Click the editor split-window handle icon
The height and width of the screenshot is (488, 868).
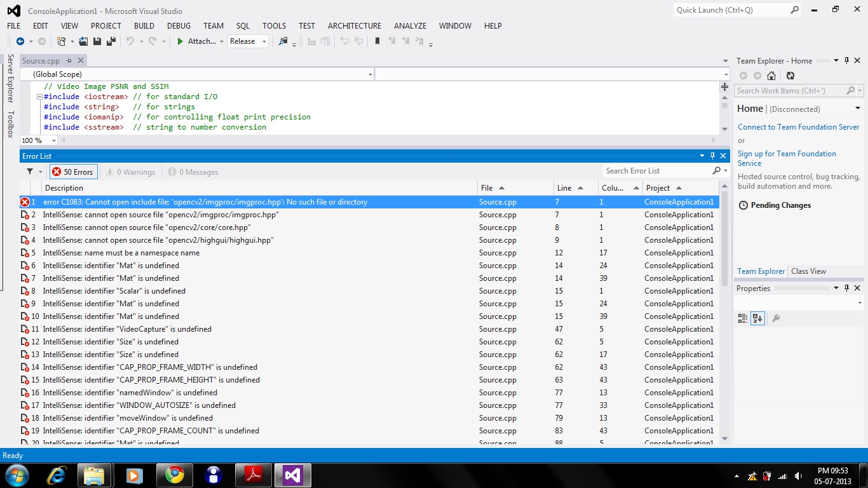point(724,86)
